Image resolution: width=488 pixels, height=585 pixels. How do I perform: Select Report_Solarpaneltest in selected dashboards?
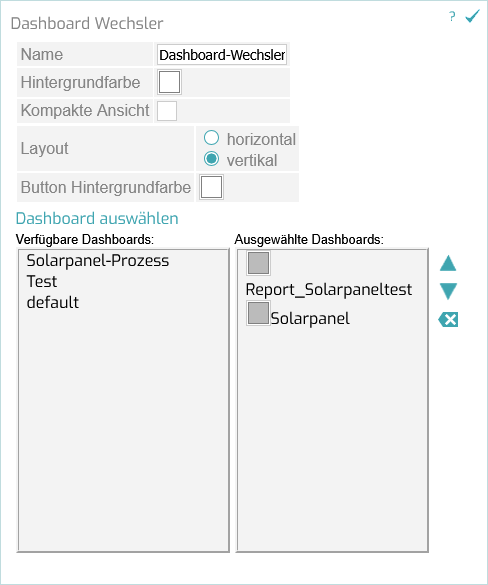pyautogui.click(x=329, y=290)
